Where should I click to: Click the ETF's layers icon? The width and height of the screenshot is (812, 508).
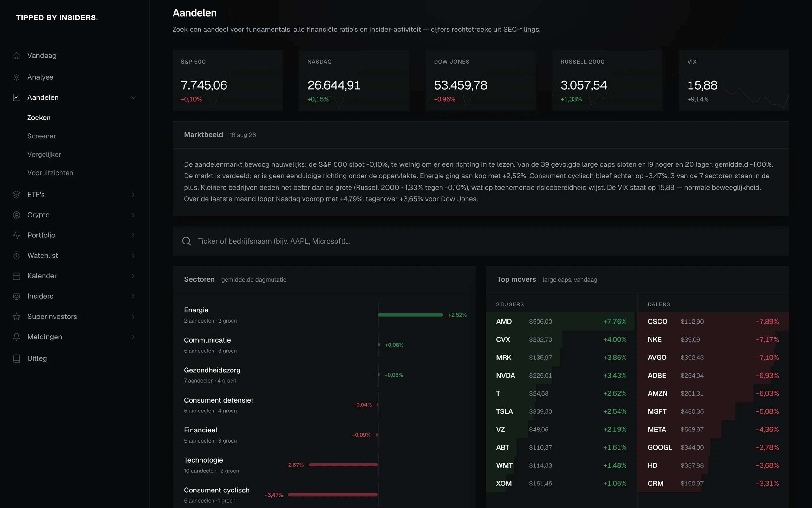click(x=16, y=195)
